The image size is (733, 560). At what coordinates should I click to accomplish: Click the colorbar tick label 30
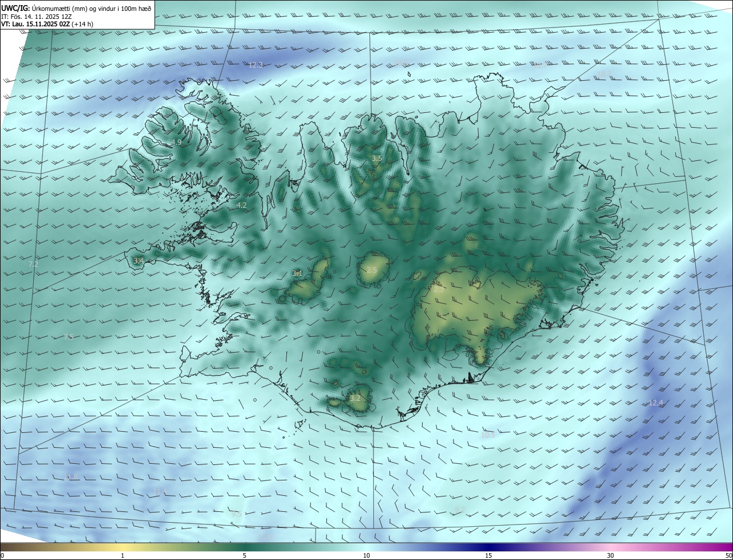click(x=610, y=556)
